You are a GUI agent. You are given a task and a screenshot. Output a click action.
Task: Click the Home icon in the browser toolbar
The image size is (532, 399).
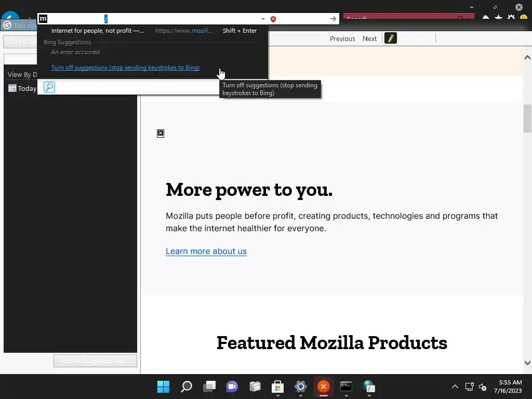click(486, 17)
